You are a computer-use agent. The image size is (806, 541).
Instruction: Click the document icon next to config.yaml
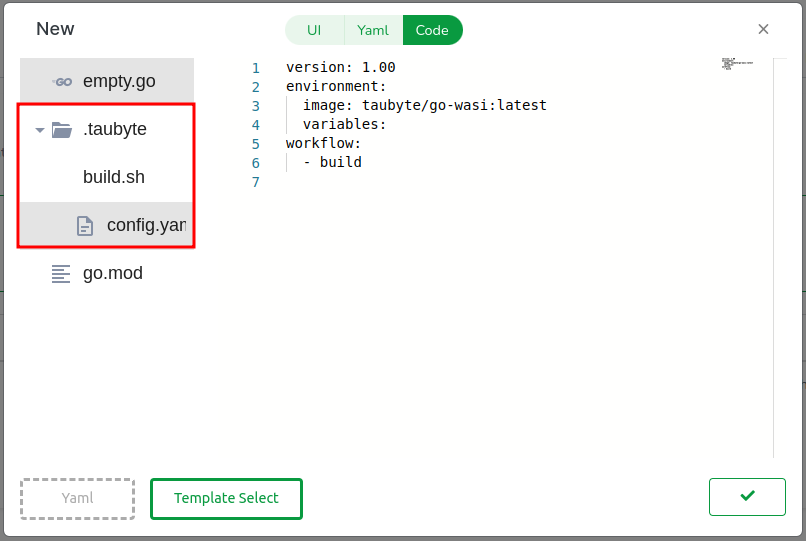86,226
